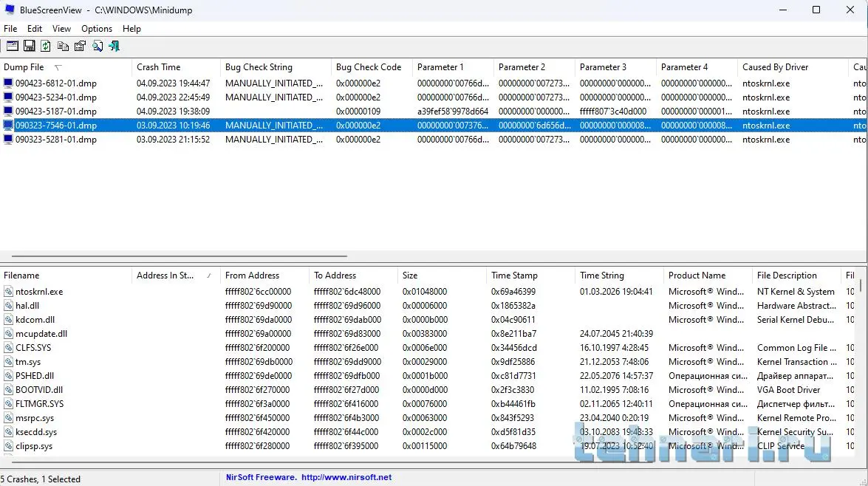The width and height of the screenshot is (868, 486).
Task: Open the nirsoft.net website link
Action: click(x=346, y=477)
